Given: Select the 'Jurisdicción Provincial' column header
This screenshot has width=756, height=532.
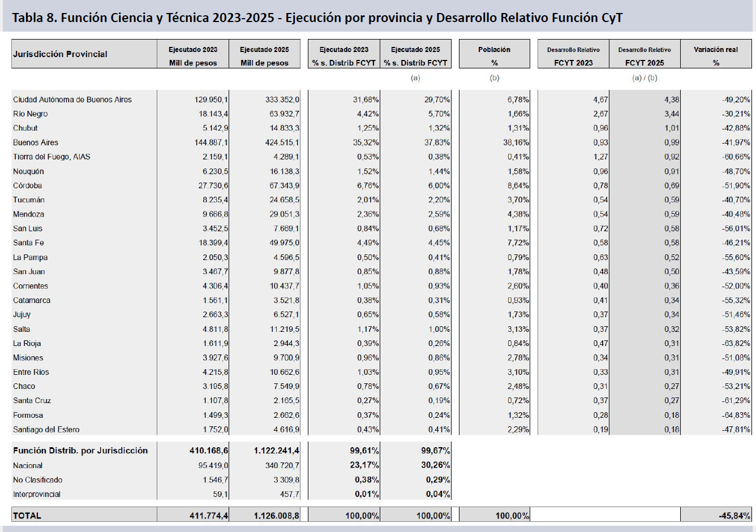Looking at the screenshot, I should [60, 54].
